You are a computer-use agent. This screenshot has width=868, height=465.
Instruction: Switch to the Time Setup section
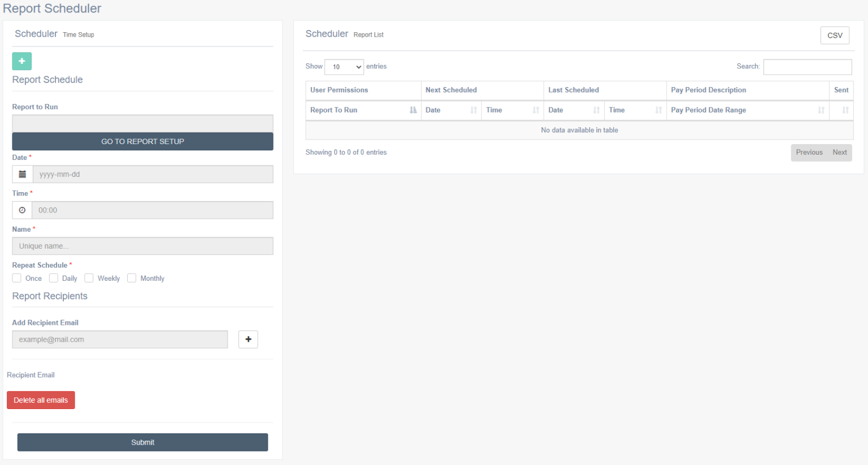pos(78,34)
